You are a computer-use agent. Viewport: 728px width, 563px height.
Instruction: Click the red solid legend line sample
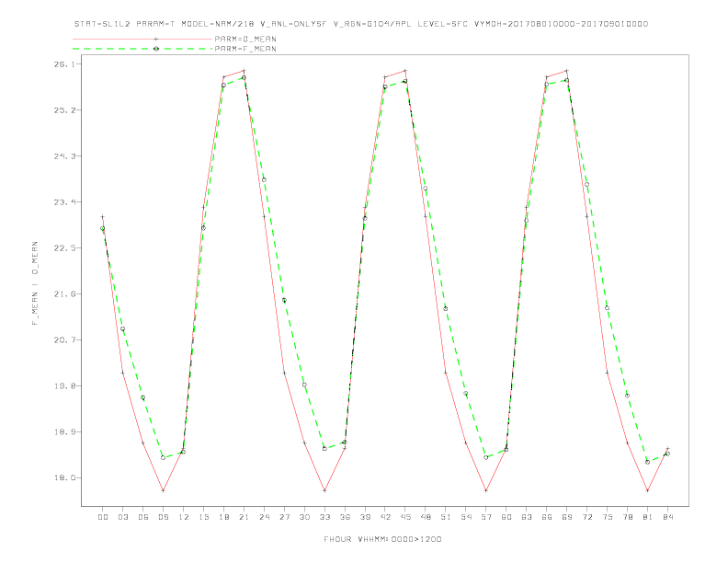[142, 39]
